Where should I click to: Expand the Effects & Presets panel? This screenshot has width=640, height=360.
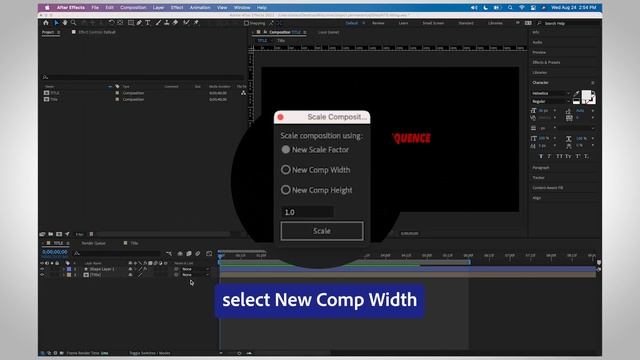pyautogui.click(x=546, y=62)
